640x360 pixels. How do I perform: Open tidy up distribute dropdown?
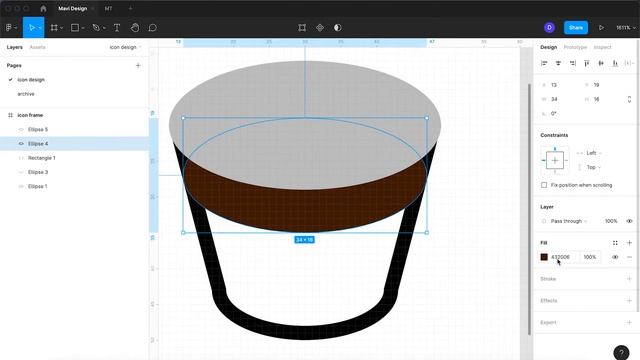(629, 63)
